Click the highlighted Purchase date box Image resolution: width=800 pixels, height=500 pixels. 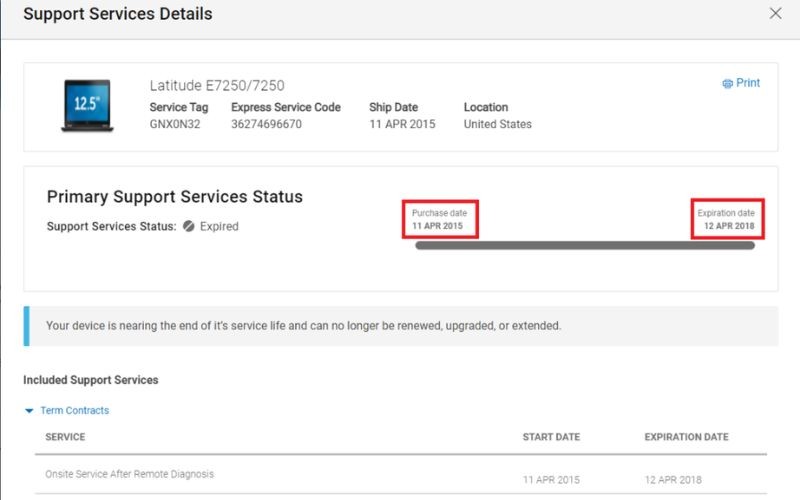tap(441, 219)
